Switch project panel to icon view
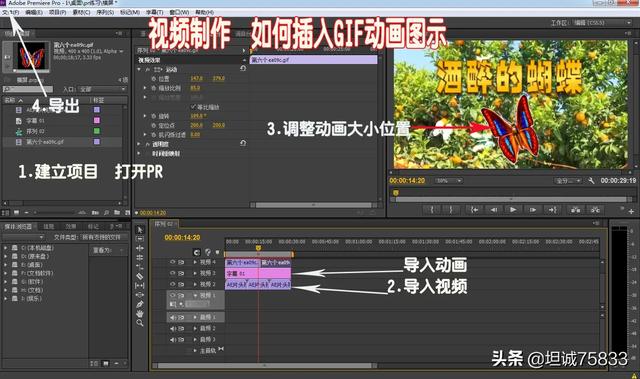Screen dimensions: 640x379 pyautogui.click(x=16, y=213)
